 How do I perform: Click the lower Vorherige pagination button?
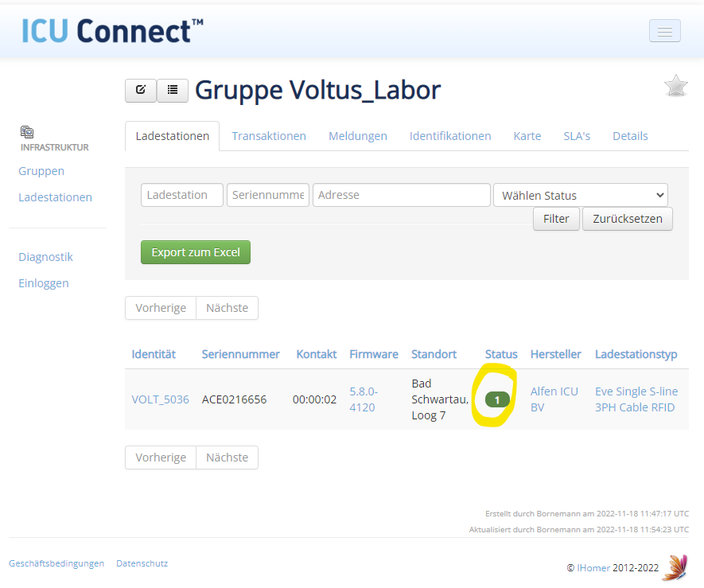coord(161,458)
